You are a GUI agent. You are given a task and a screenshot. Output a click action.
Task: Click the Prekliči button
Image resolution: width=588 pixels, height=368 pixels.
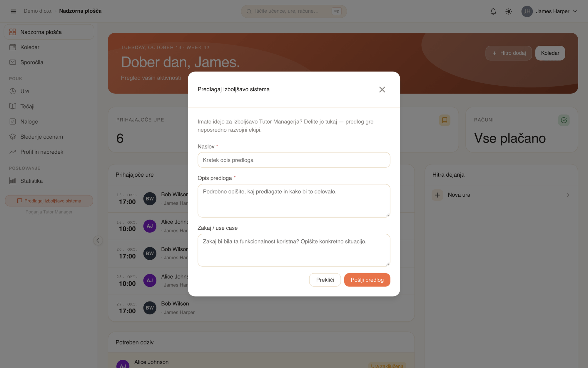[325, 280]
